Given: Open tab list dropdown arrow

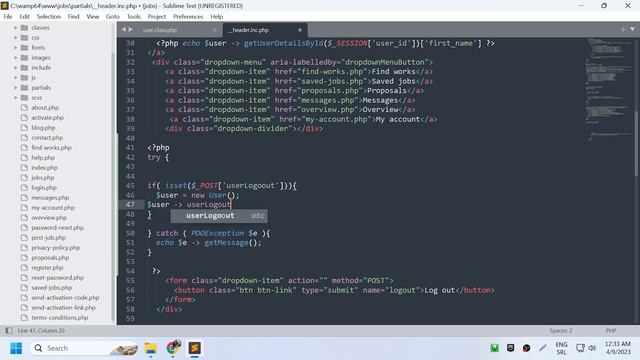Looking at the screenshot, I should coord(632,29).
